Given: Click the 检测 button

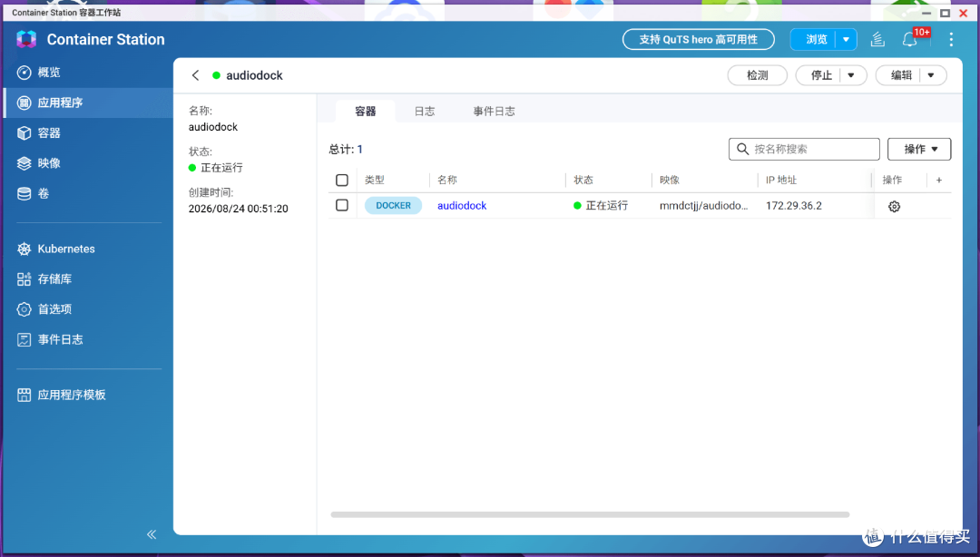Looking at the screenshot, I should pos(757,75).
